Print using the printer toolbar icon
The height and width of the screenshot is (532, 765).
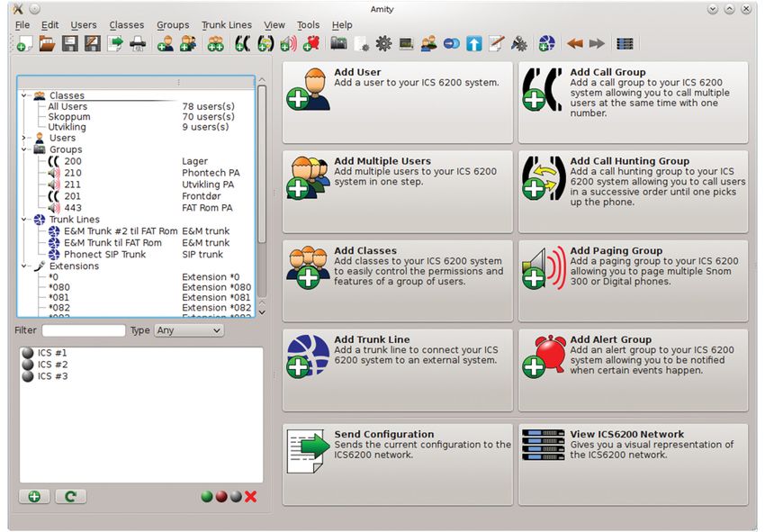pos(138,44)
